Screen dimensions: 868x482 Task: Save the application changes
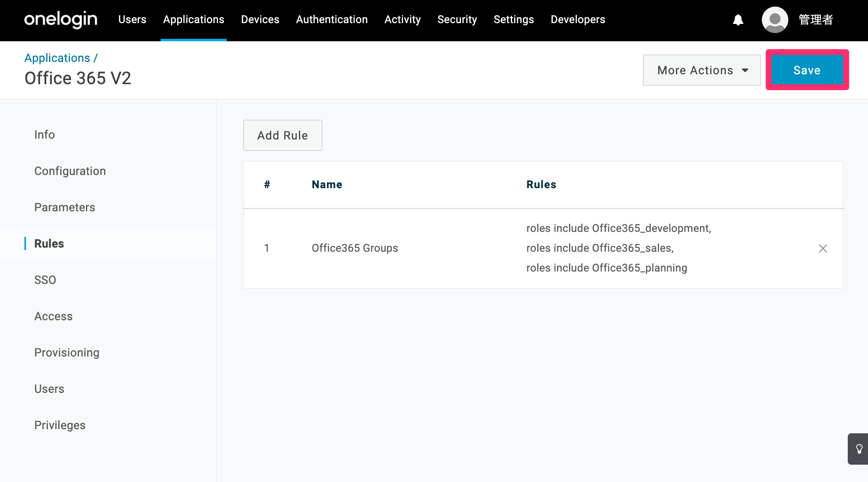tap(807, 70)
